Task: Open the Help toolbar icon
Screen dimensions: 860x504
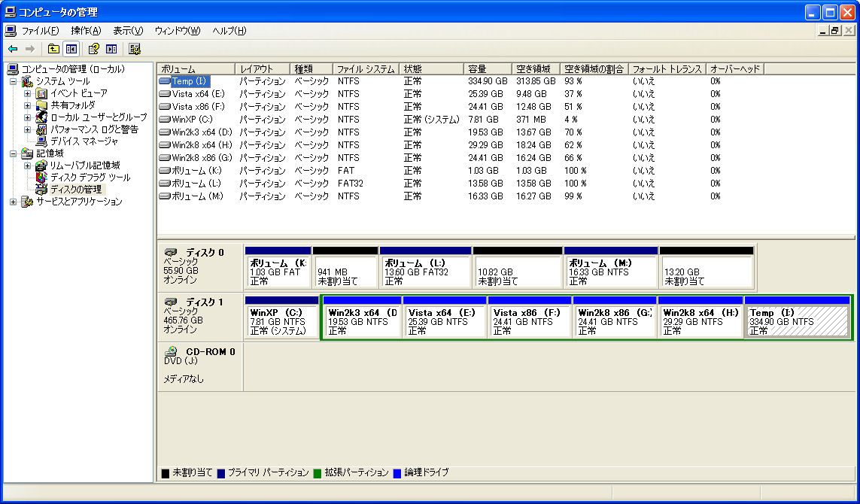Action: (x=94, y=49)
